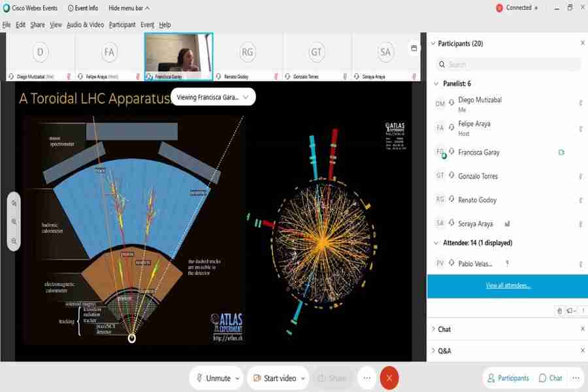Collapse the Participants (20) panel header

coord(433,44)
